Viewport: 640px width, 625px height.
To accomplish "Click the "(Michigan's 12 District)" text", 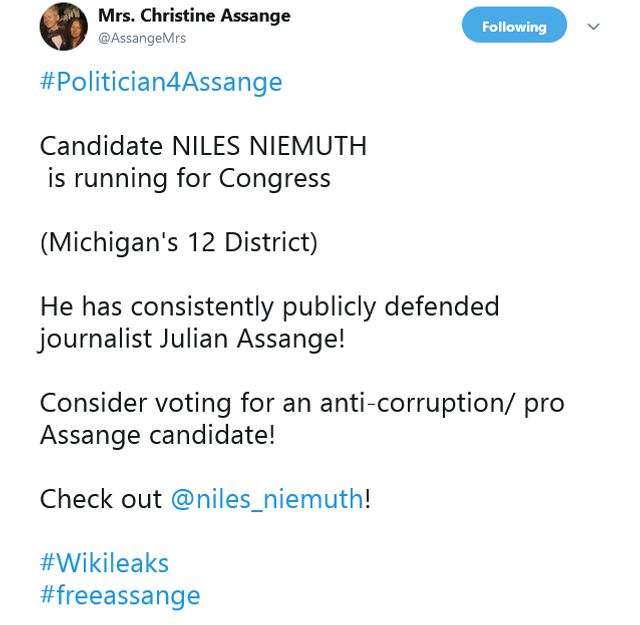I will click(x=178, y=242).
